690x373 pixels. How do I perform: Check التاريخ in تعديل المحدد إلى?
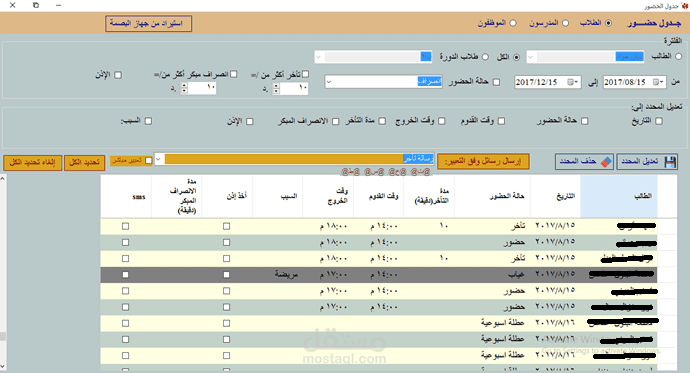[x=659, y=121]
